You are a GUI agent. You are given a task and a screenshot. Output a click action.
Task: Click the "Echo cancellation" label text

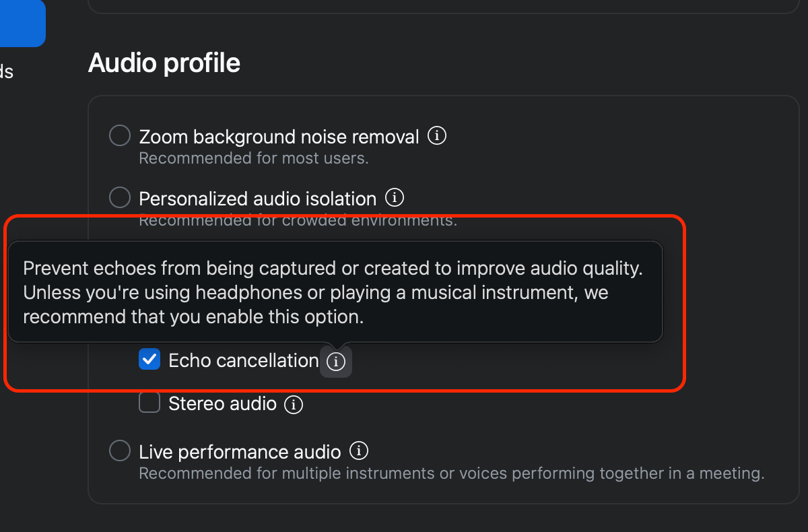tap(243, 361)
